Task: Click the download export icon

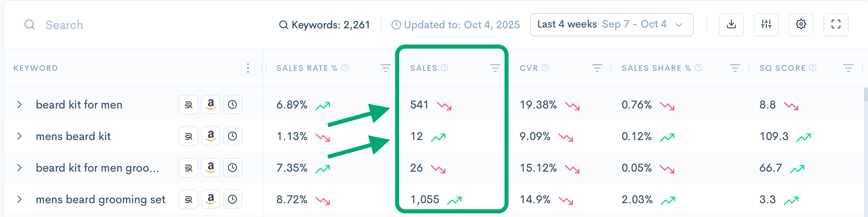Action: click(x=731, y=25)
